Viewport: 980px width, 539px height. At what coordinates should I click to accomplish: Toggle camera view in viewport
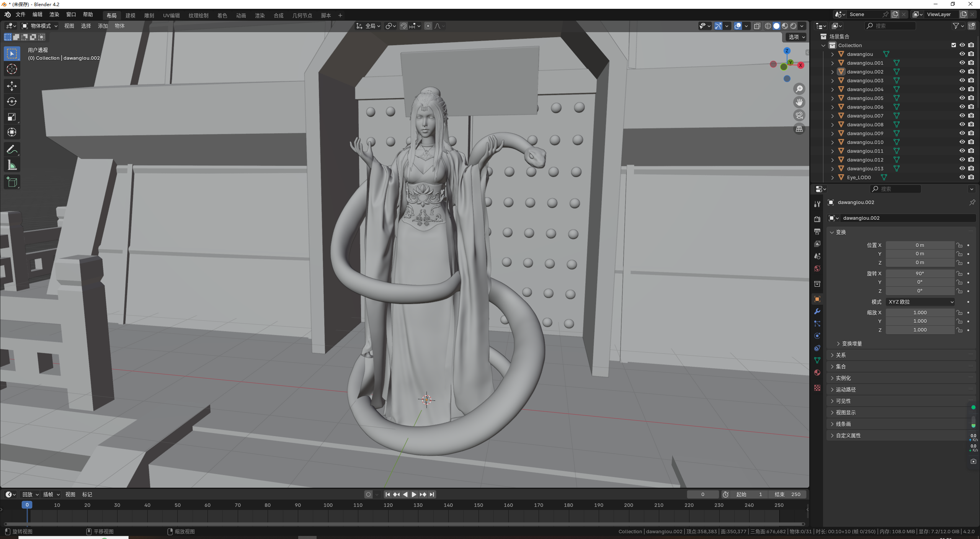[x=799, y=116]
